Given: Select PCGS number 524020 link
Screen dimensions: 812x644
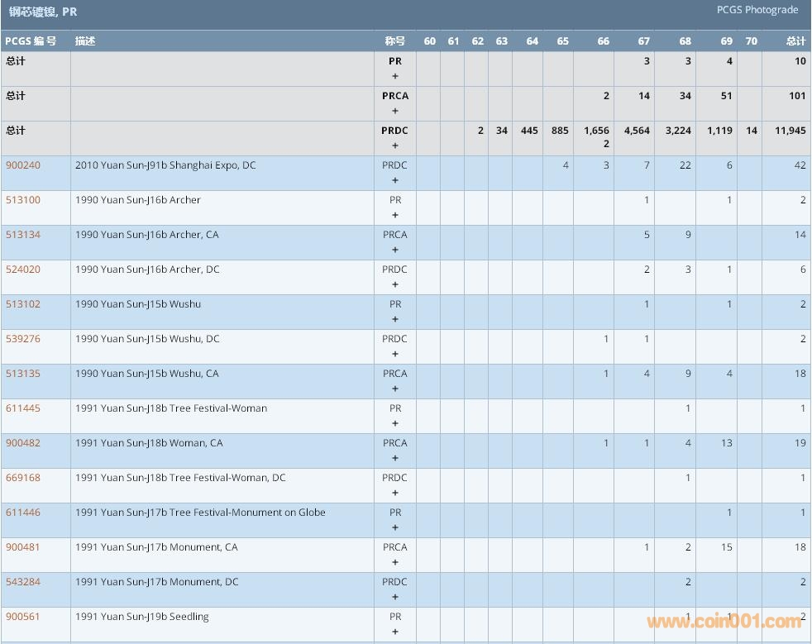Looking at the screenshot, I should point(22,270).
